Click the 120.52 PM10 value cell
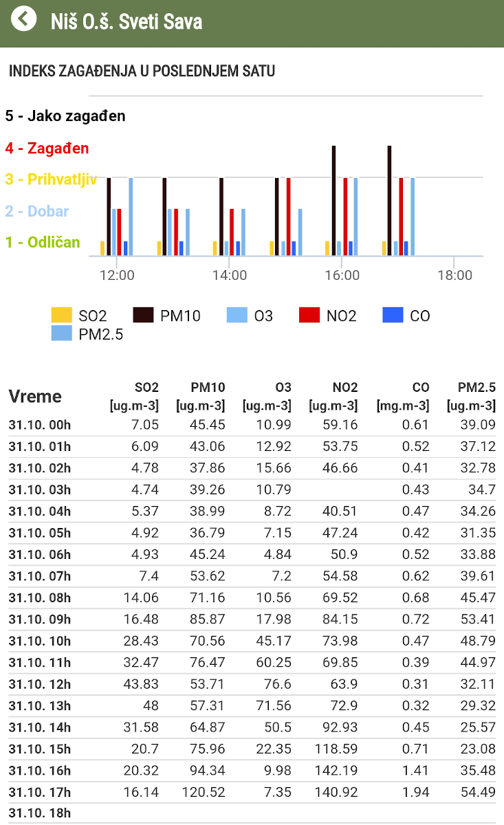Viewport: 504px width, 825px height. [204, 792]
